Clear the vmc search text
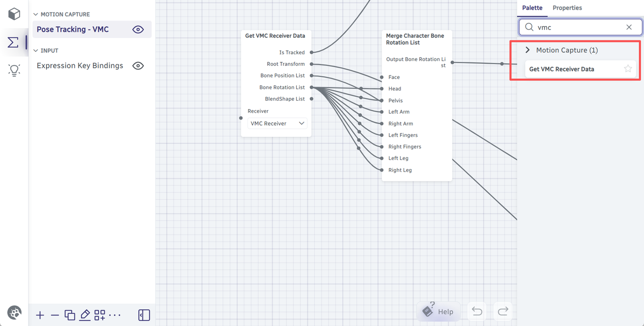Viewport: 644px width, 326px height. coord(629,27)
